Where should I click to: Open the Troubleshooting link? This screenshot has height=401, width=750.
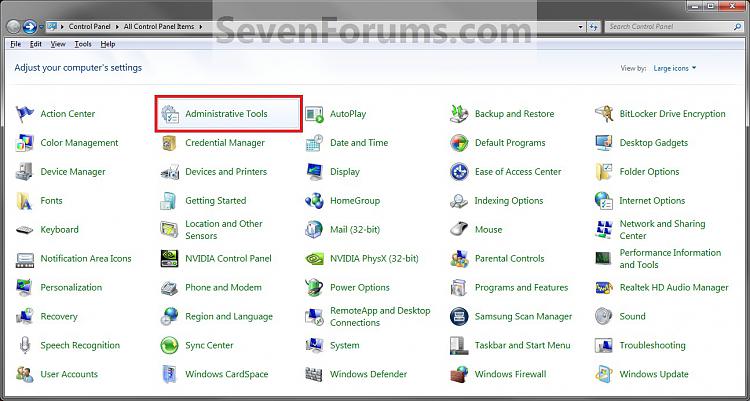pyautogui.click(x=652, y=345)
